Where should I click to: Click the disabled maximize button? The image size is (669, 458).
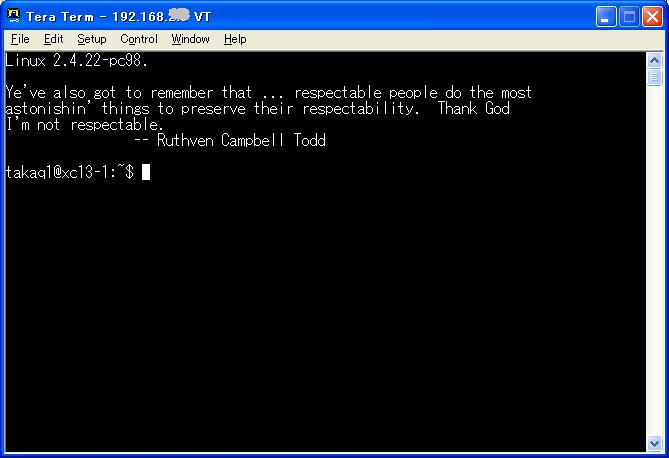click(x=629, y=17)
